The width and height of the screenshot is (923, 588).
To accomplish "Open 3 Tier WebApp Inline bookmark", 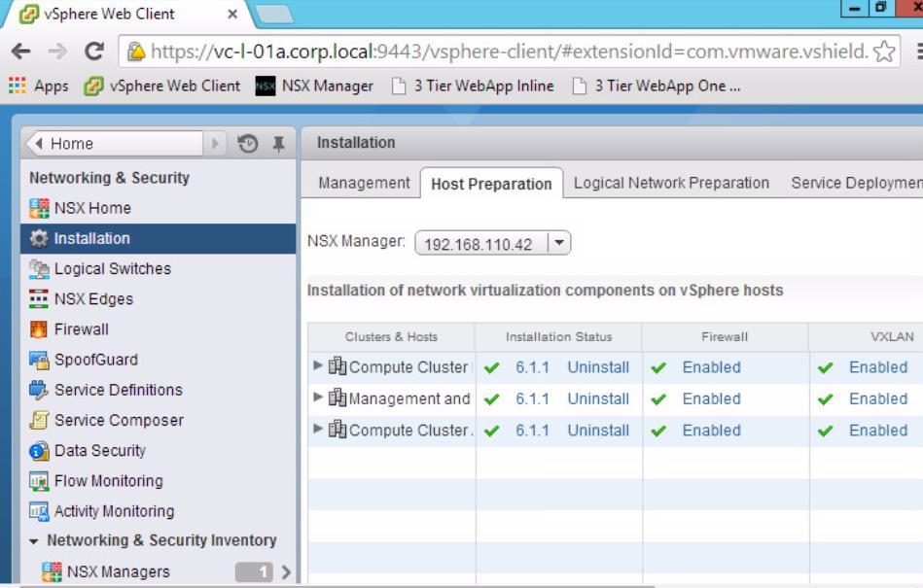I will click(x=474, y=86).
